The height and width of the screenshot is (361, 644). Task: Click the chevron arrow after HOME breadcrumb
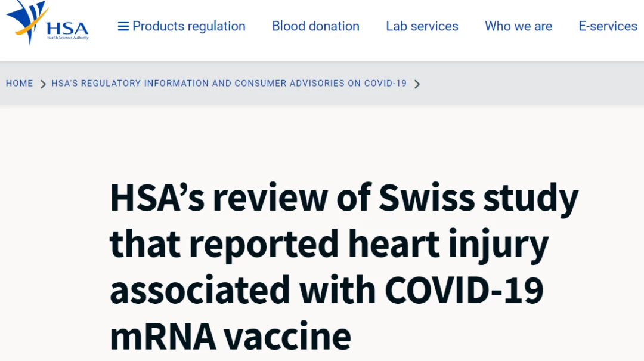click(43, 84)
